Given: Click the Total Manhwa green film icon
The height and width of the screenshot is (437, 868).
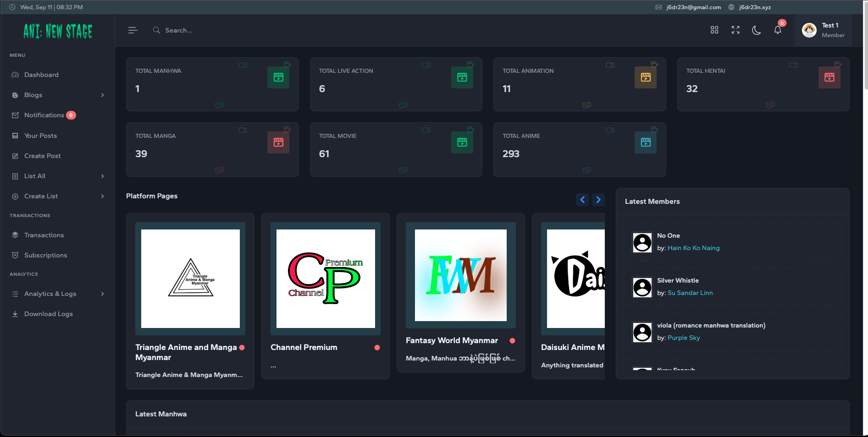Looking at the screenshot, I should (x=278, y=77).
